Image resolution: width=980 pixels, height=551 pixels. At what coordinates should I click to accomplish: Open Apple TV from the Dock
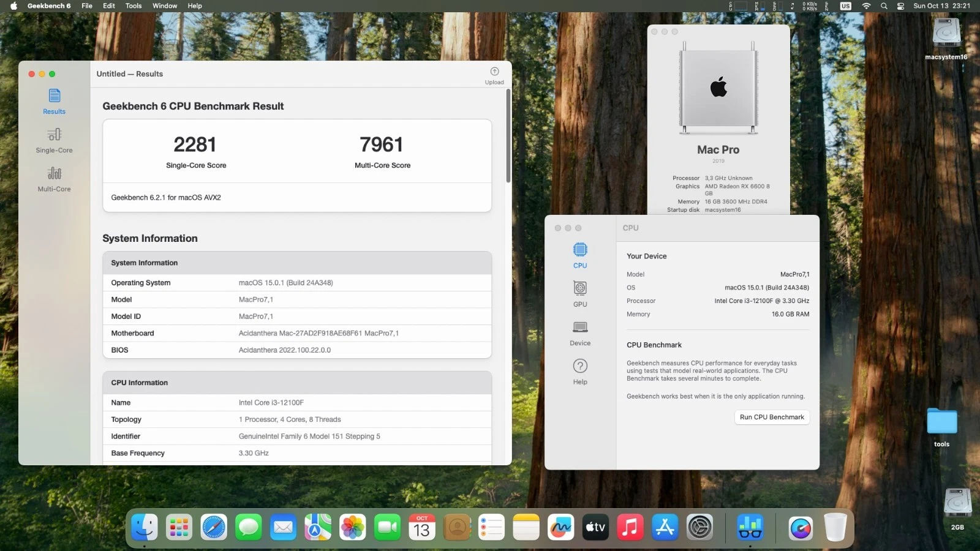pos(596,527)
